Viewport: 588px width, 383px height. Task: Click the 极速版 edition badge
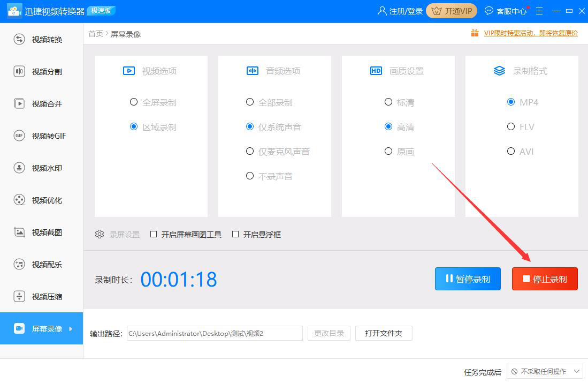101,11
